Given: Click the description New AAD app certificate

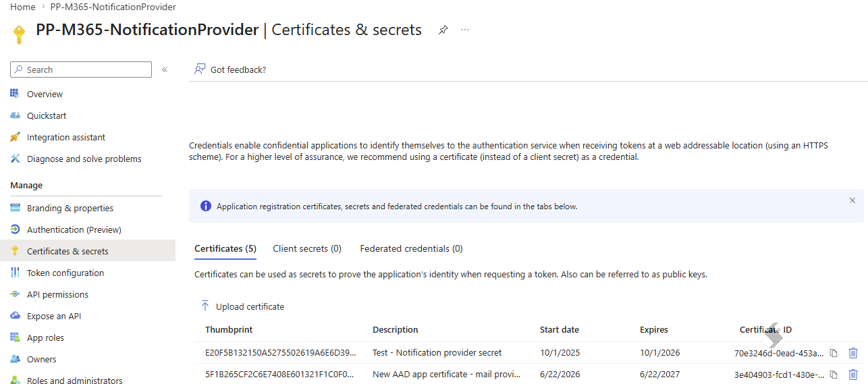Looking at the screenshot, I should (x=447, y=374).
